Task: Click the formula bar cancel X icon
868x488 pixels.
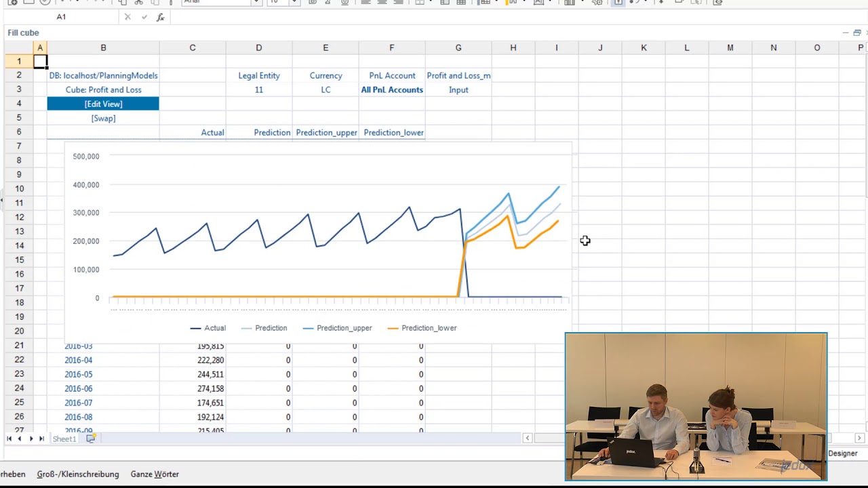Action: click(x=127, y=17)
